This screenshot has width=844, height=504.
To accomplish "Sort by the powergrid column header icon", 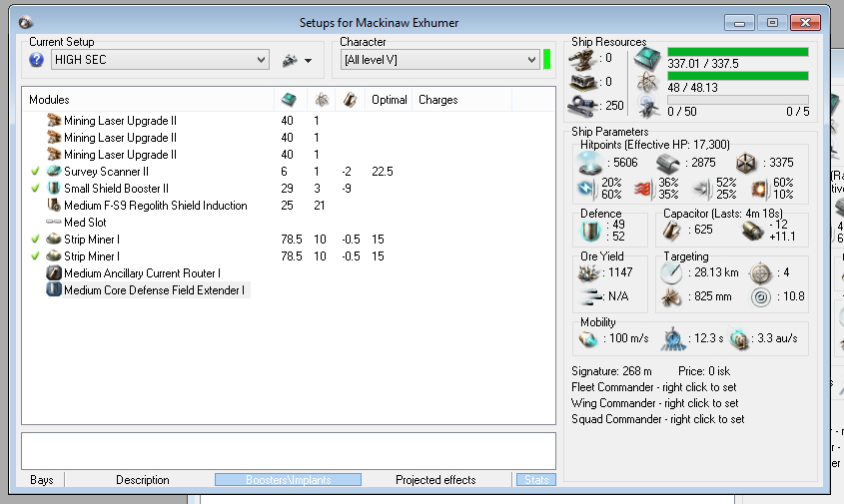I will pyautogui.click(x=322, y=100).
